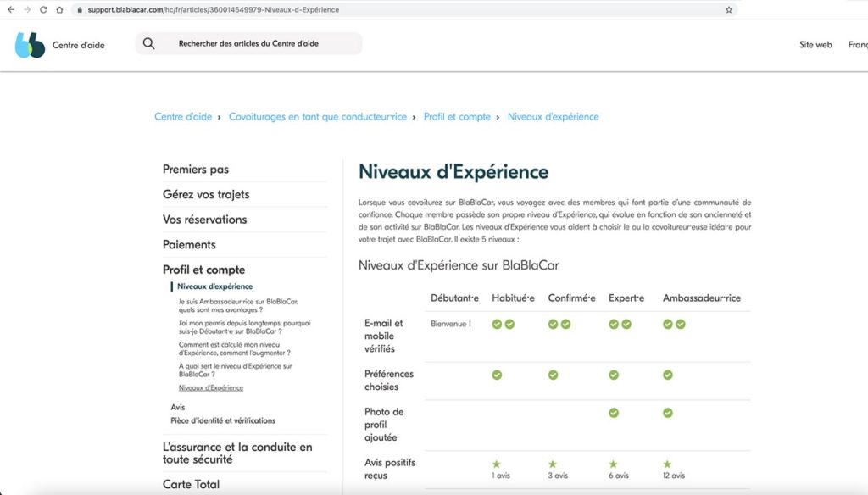Click the search magnifying glass icon
Image resolution: width=868 pixels, height=495 pixels.
(148, 43)
